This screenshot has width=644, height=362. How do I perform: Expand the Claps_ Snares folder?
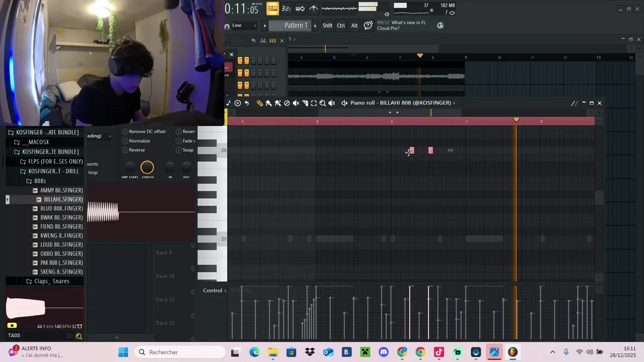click(x=47, y=281)
